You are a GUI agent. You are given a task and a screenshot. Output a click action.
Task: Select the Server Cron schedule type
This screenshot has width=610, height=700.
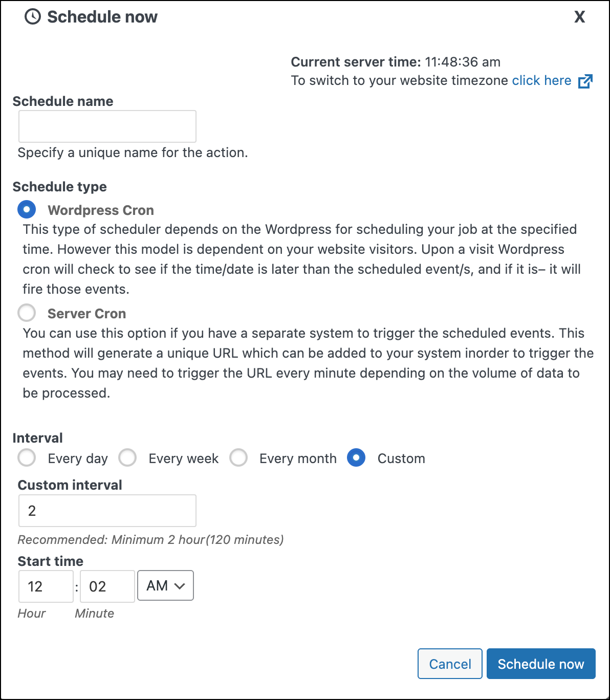26,313
